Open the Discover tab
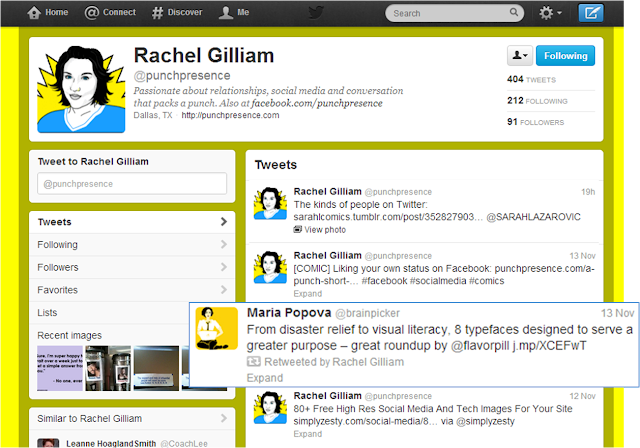The height and width of the screenshot is (448, 640). [177, 13]
